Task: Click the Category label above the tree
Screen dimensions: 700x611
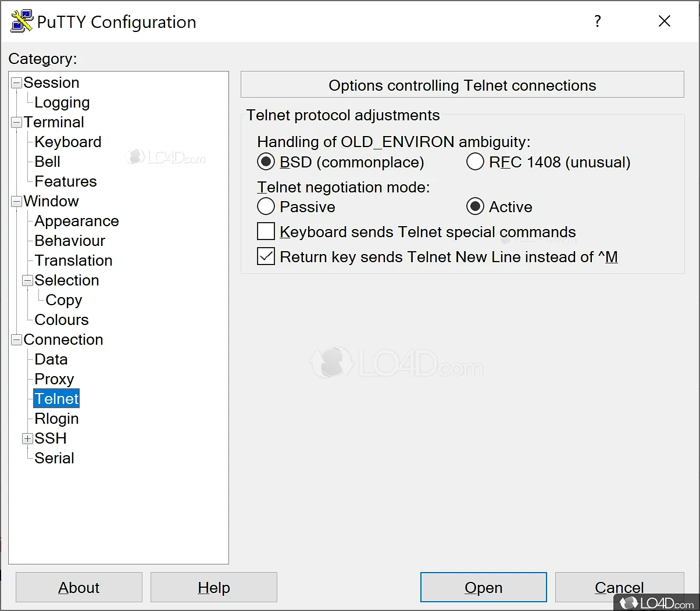Action: (x=42, y=59)
